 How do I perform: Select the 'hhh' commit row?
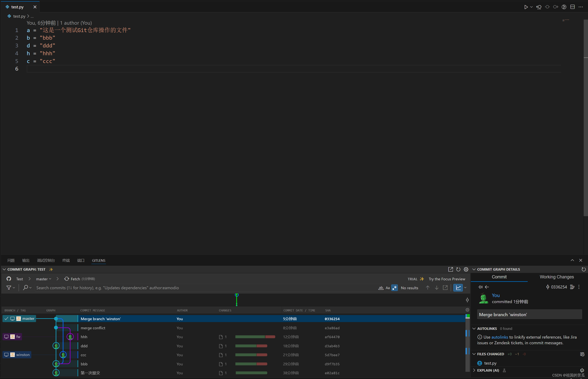tap(234, 337)
